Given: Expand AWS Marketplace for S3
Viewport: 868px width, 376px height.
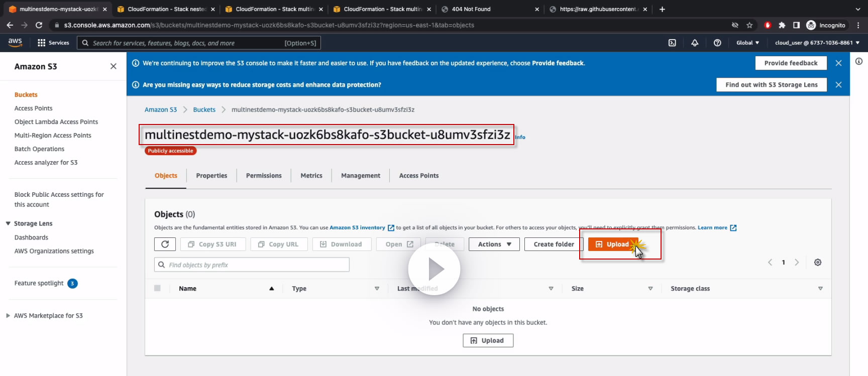Looking at the screenshot, I should pyautogui.click(x=8, y=316).
